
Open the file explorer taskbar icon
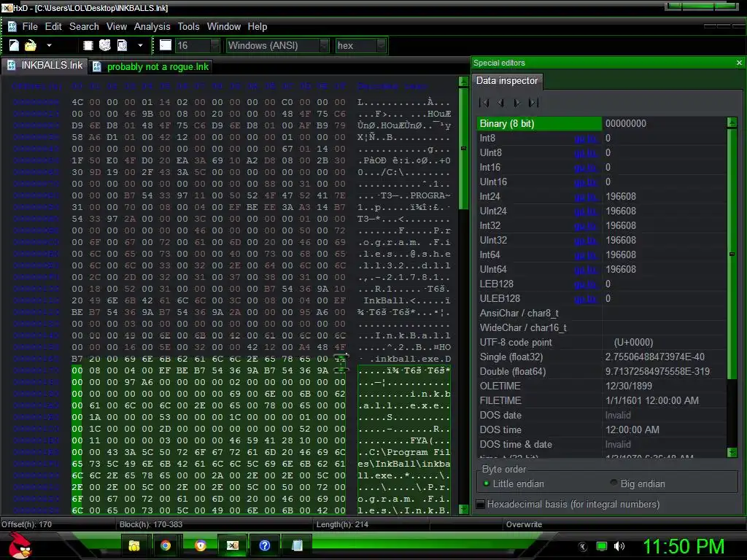pos(134,545)
